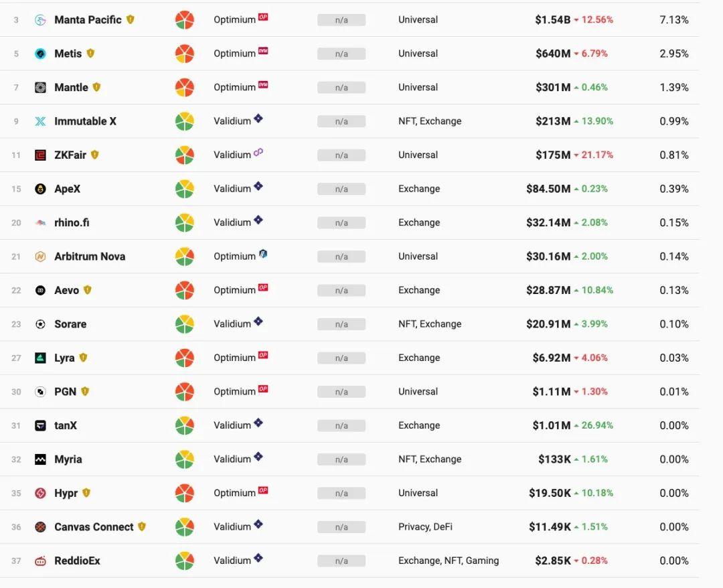Viewport: 723px width, 588px height.
Task: Click the Sorare soccer ball logo
Action: pos(40,324)
